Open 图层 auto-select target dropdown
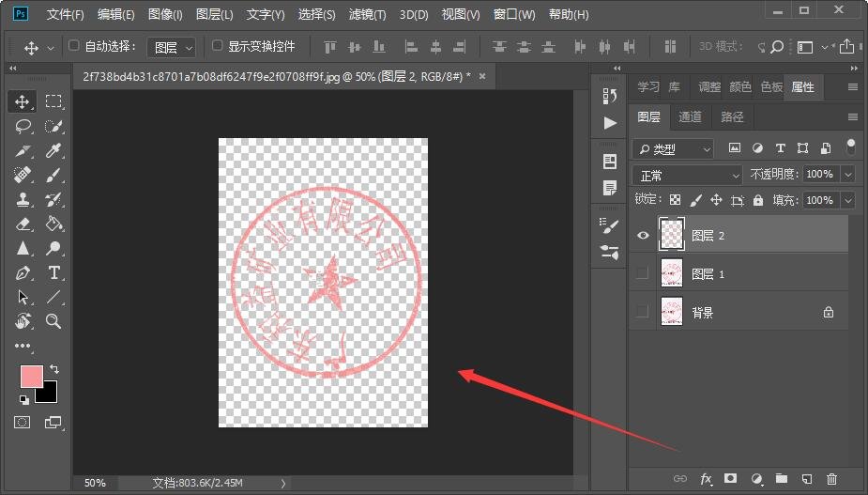 click(x=171, y=48)
